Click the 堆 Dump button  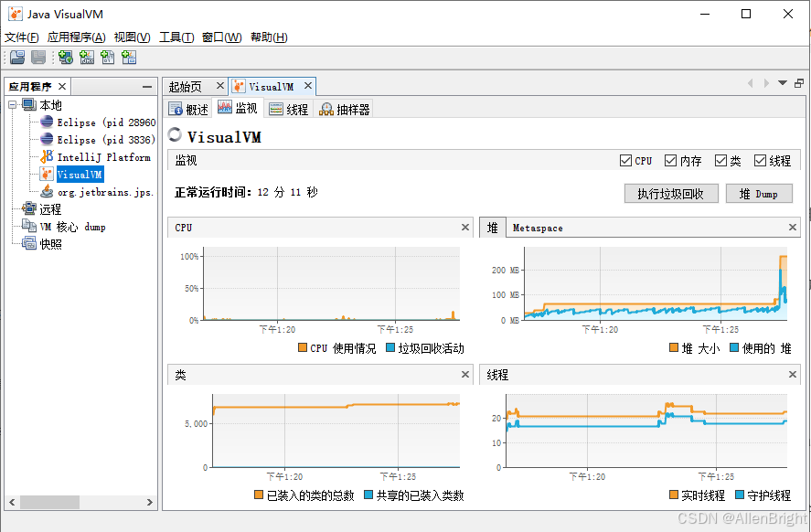[759, 194]
